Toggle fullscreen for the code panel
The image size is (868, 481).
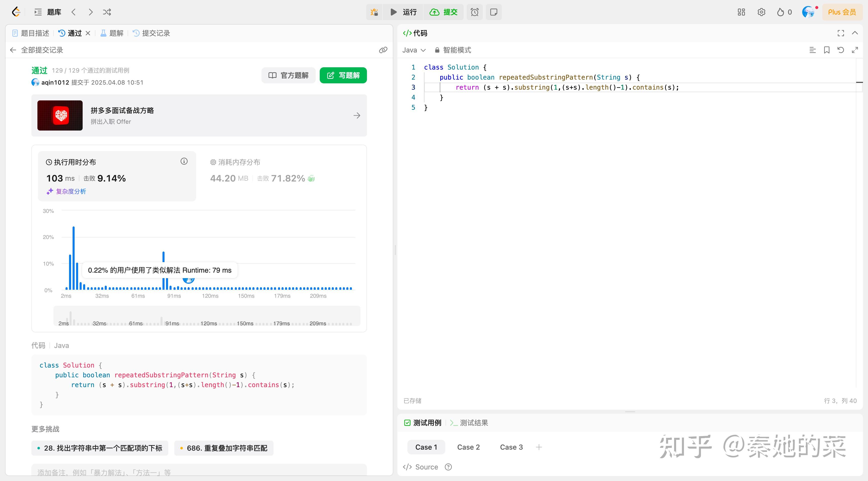pos(841,33)
